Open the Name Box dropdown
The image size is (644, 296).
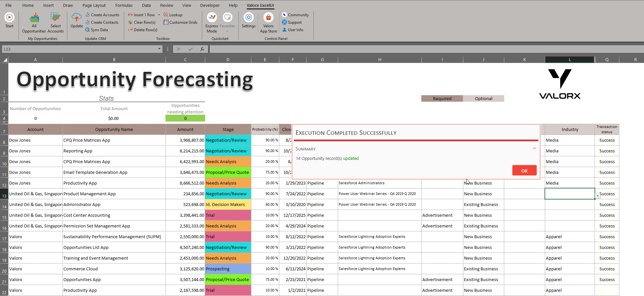(159, 49)
